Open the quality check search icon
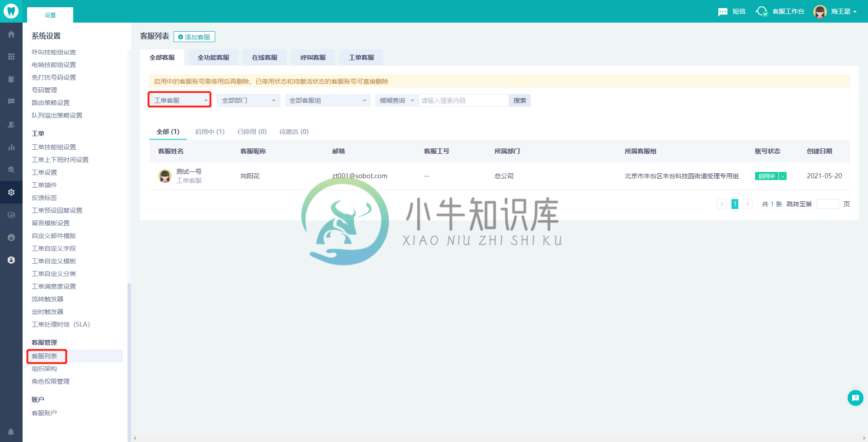The image size is (868, 442). (11, 170)
